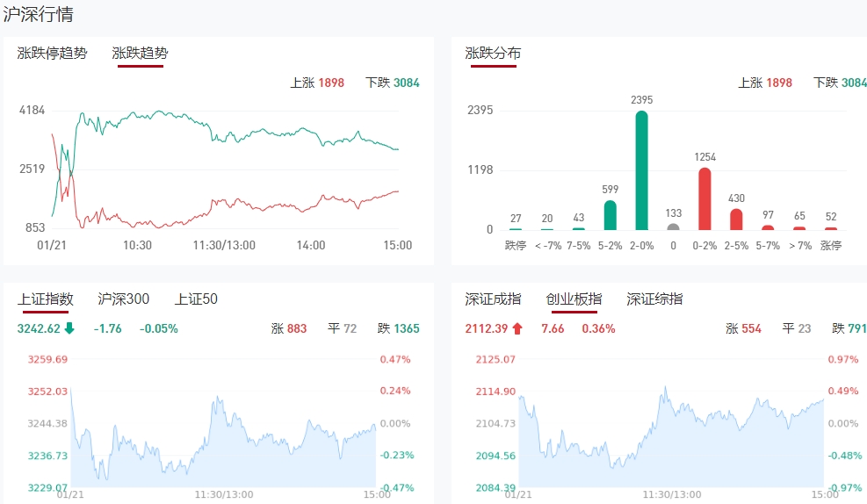Viewport: 867px width, 504px height.
Task: Click the 7.66 change value
Action: click(553, 328)
